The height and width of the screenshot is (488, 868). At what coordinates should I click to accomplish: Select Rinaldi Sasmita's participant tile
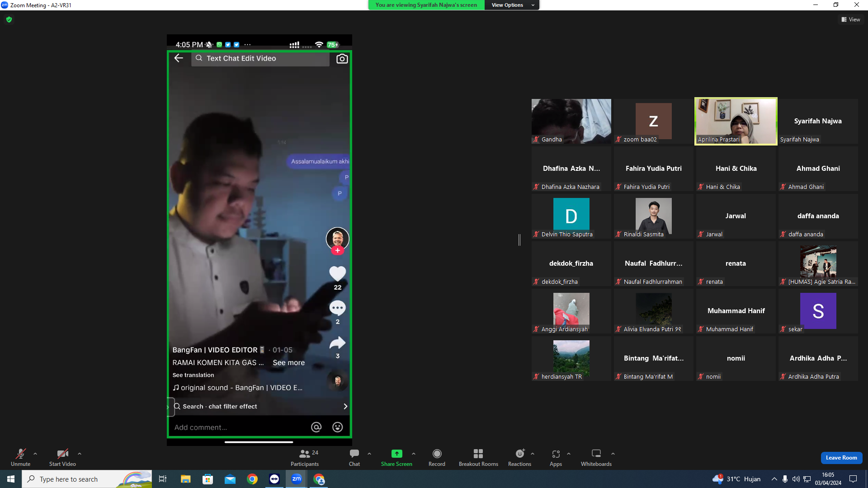click(653, 216)
